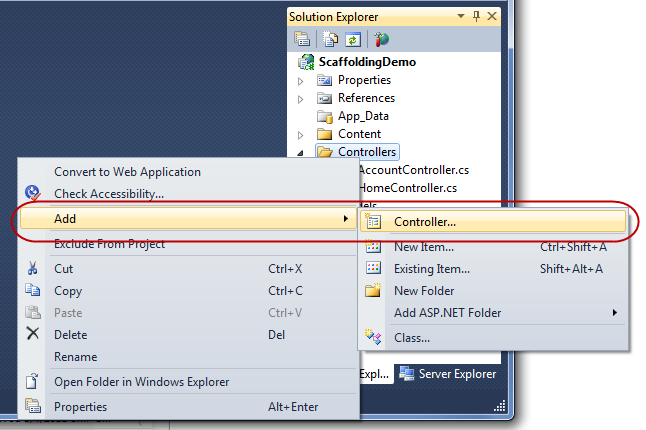This screenshot has height=430, width=646.
Task: Choose Existing Item... in the Add submenu
Action: point(493,269)
